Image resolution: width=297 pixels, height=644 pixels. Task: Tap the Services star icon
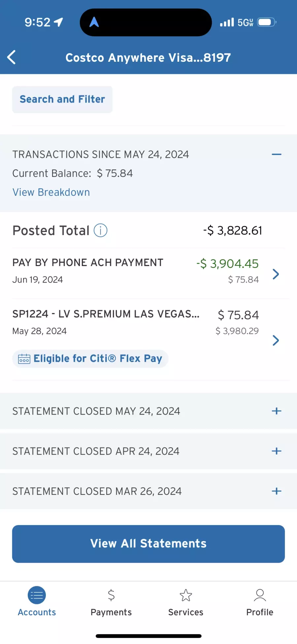[x=186, y=595]
